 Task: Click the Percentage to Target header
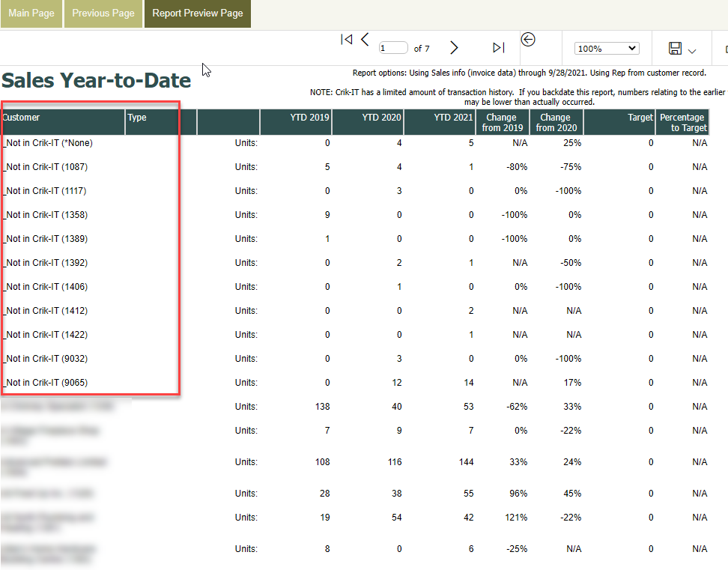pos(682,122)
